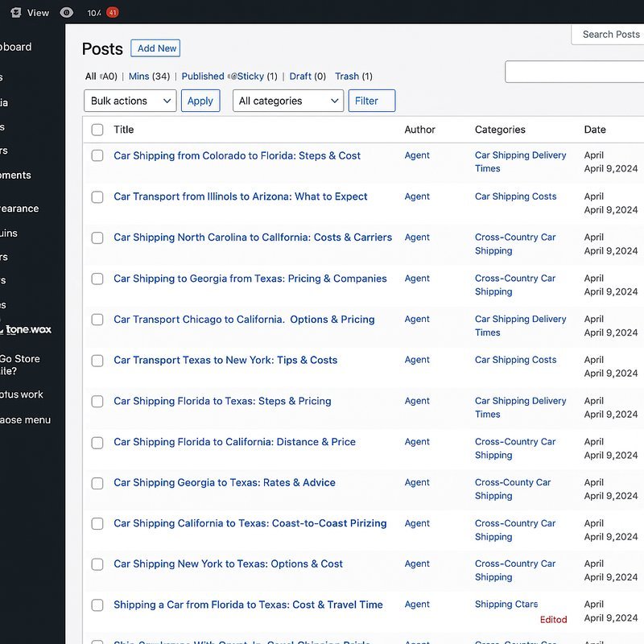Select the Mins (34) filter tab

(149, 76)
